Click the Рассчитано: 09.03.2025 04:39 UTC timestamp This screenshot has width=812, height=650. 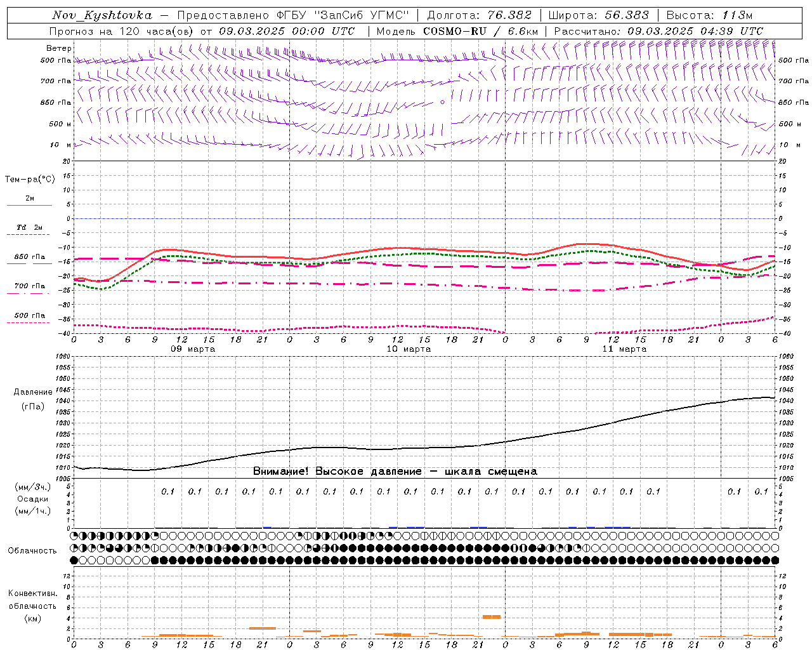point(658,31)
